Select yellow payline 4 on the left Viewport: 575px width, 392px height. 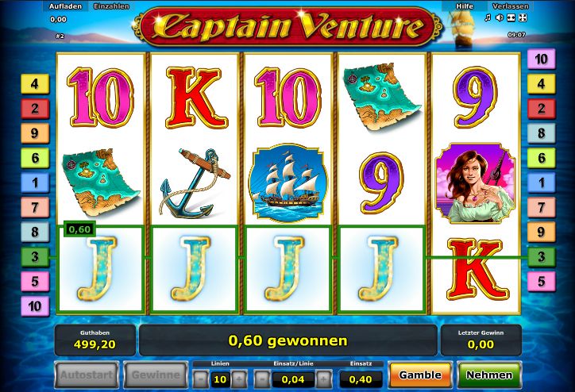[35, 84]
